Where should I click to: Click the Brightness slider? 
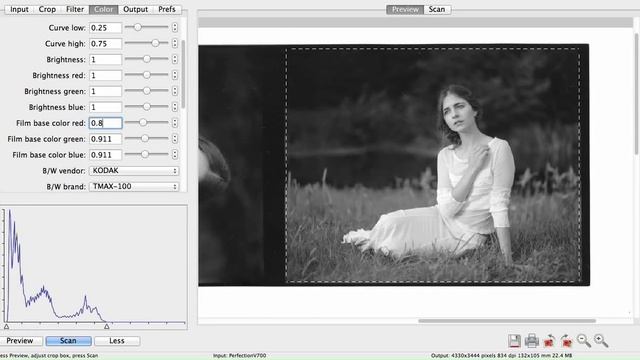point(147,59)
